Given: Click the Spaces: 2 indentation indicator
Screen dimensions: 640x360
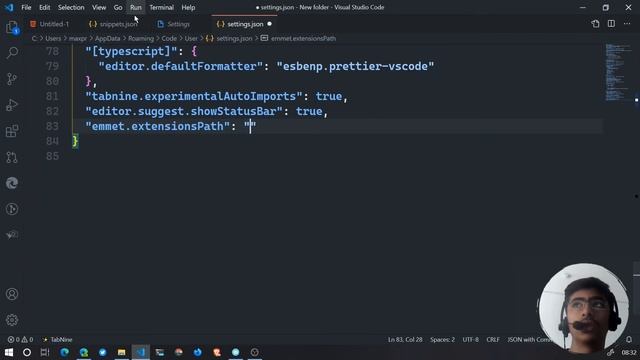Looking at the screenshot, I should [x=442, y=340].
